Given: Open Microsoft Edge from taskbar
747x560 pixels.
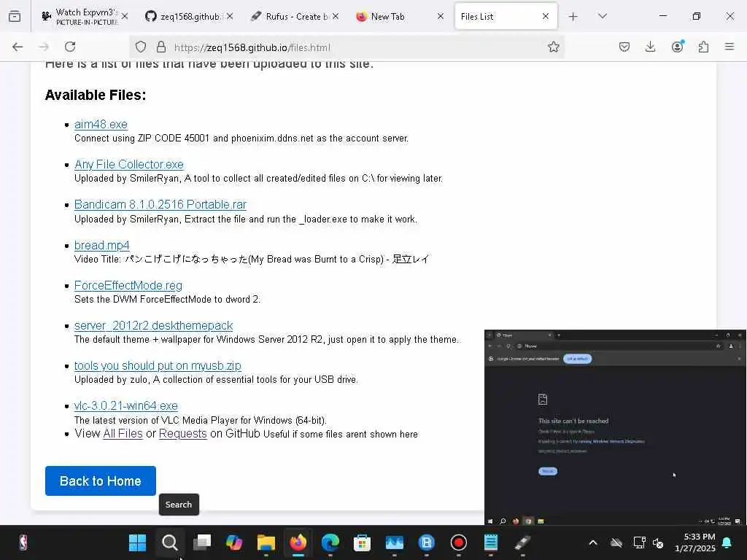Looking at the screenshot, I should point(330,542).
